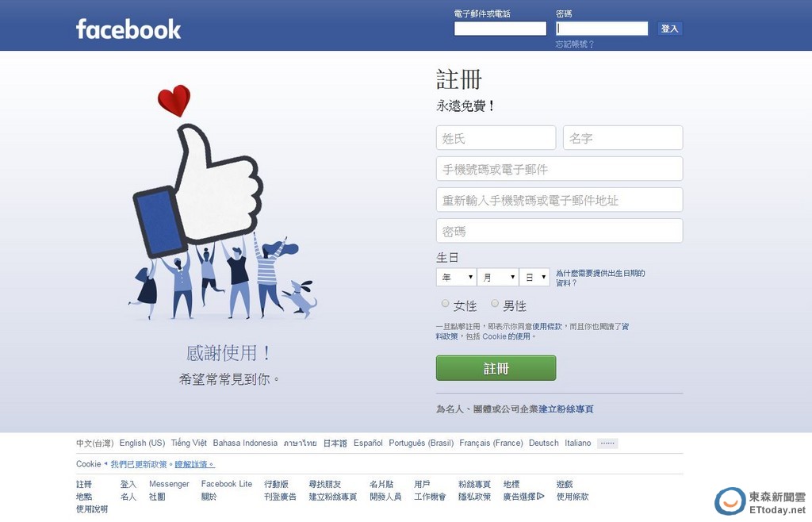Viewport: 812px width, 522px height.
Task: Click the red heart icon
Action: (174, 100)
